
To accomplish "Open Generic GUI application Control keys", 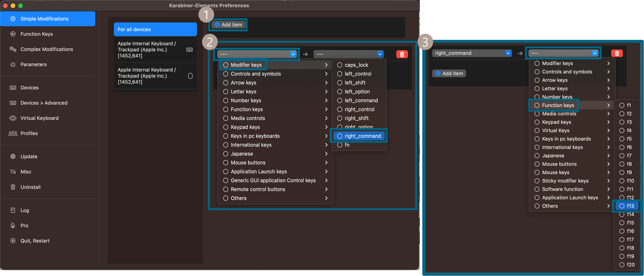I will point(275,180).
